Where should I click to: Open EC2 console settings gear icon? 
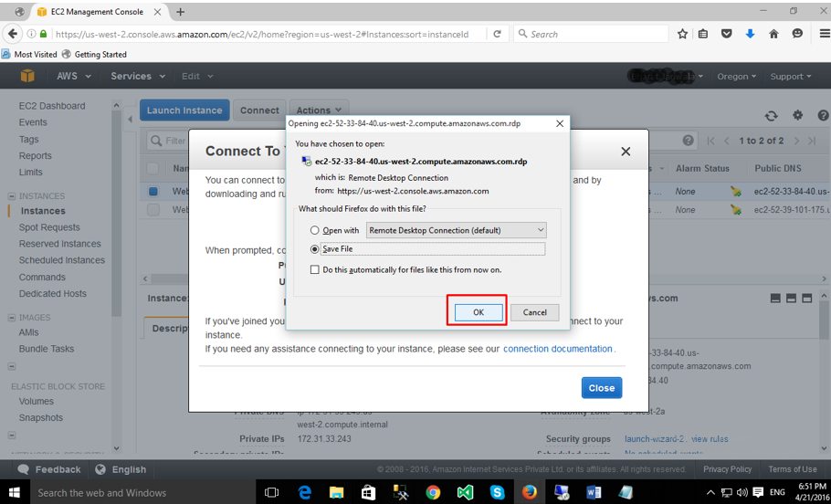point(797,115)
